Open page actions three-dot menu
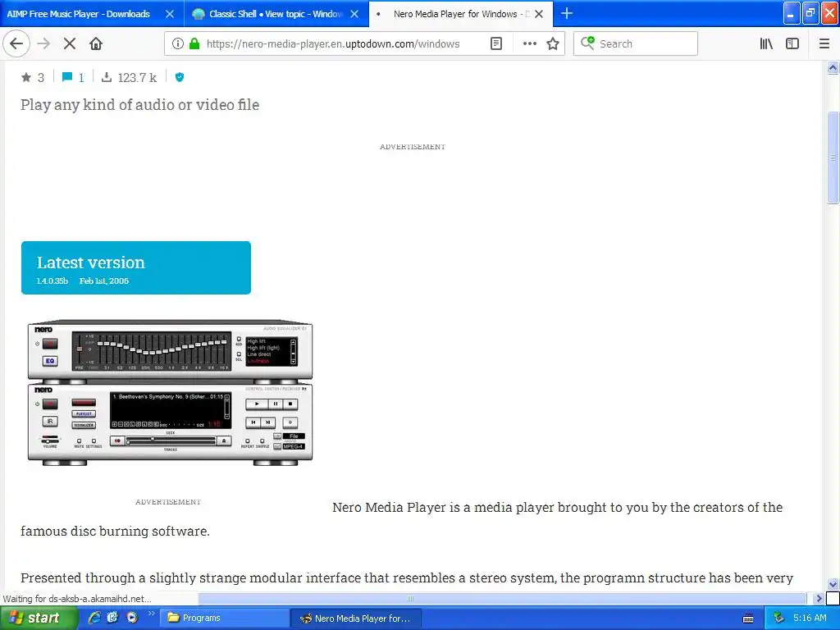The width and height of the screenshot is (840, 630). (529, 44)
